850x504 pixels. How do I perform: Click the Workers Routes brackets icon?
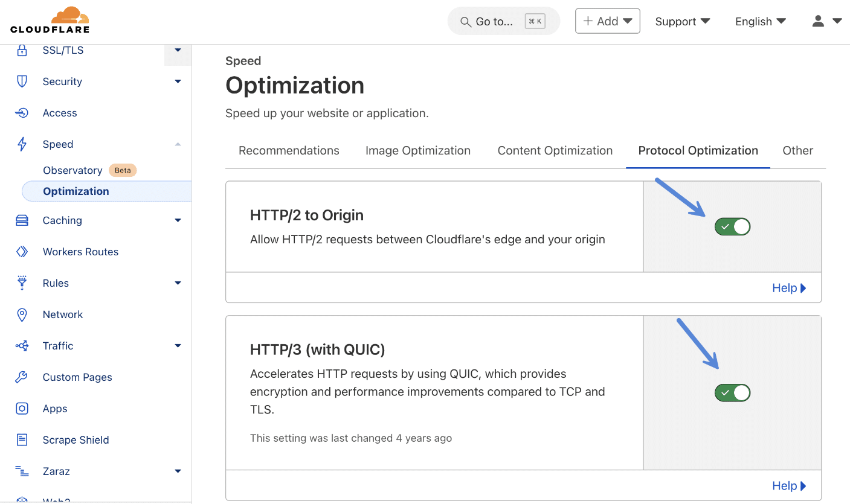point(22,251)
